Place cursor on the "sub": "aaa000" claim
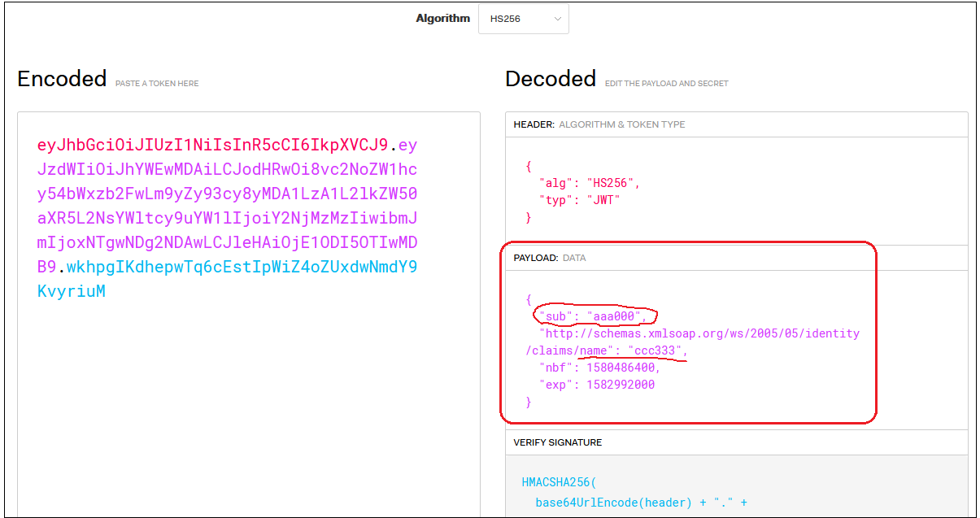 click(592, 316)
